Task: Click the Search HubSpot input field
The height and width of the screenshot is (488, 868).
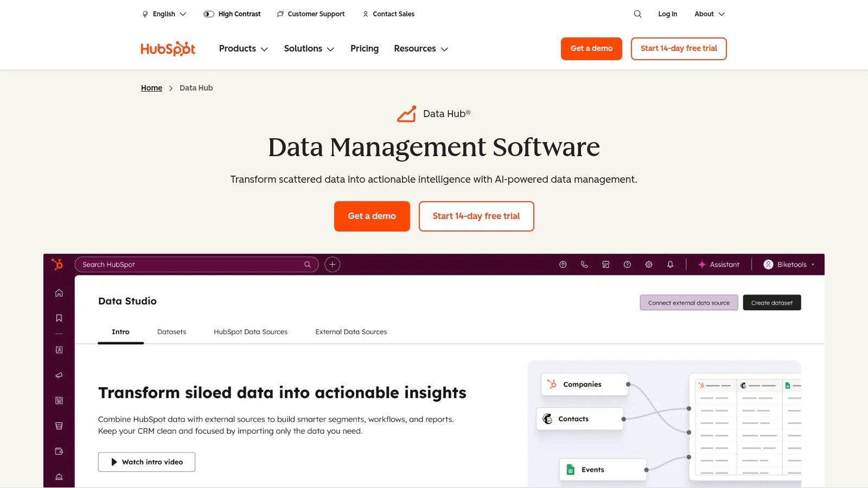Action: click(195, 264)
